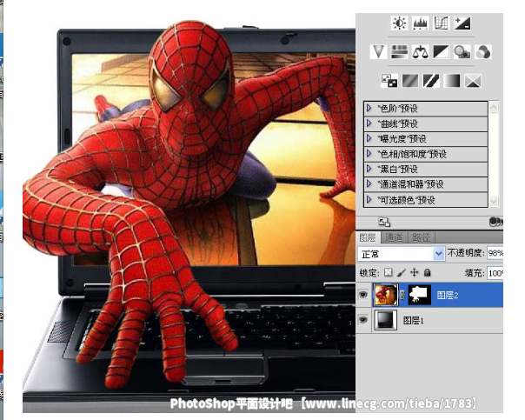Click the presets list scroll up arrow
This screenshot has height=420, width=525.
coord(494,107)
